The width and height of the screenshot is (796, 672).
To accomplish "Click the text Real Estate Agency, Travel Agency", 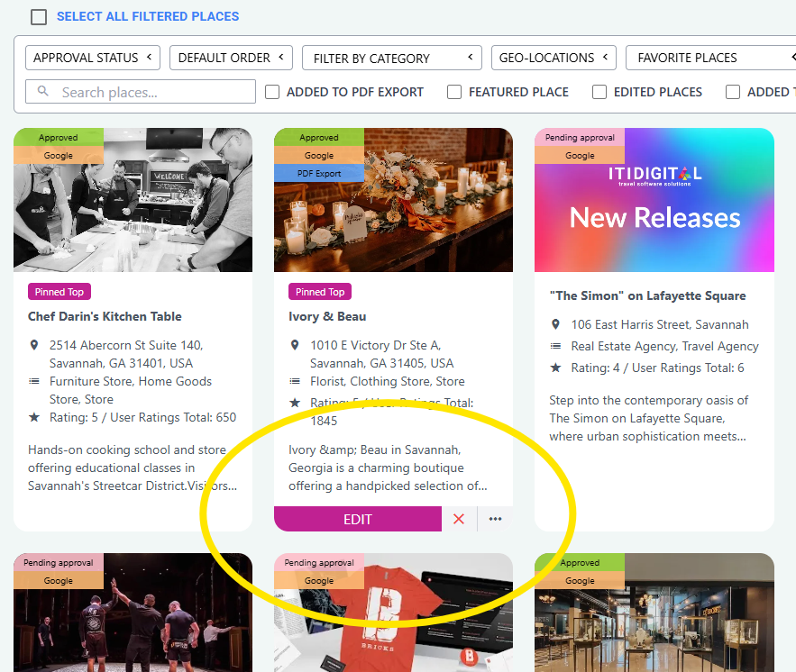I will coord(664,347).
